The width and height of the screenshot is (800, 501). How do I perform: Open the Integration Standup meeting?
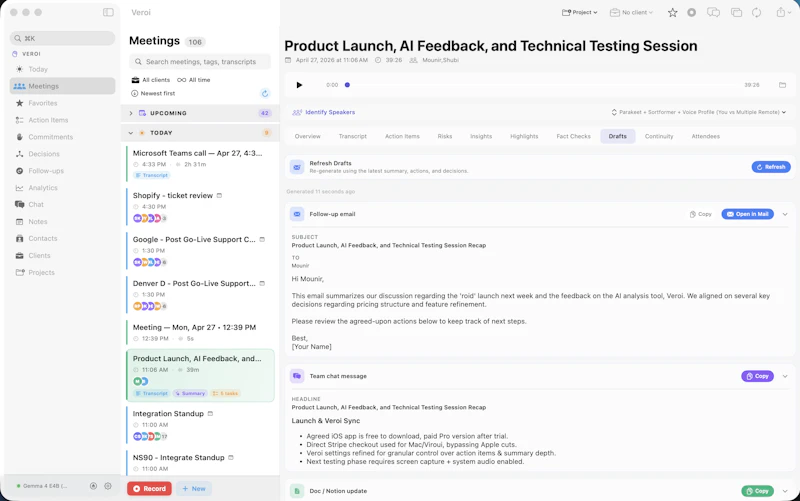click(200, 424)
